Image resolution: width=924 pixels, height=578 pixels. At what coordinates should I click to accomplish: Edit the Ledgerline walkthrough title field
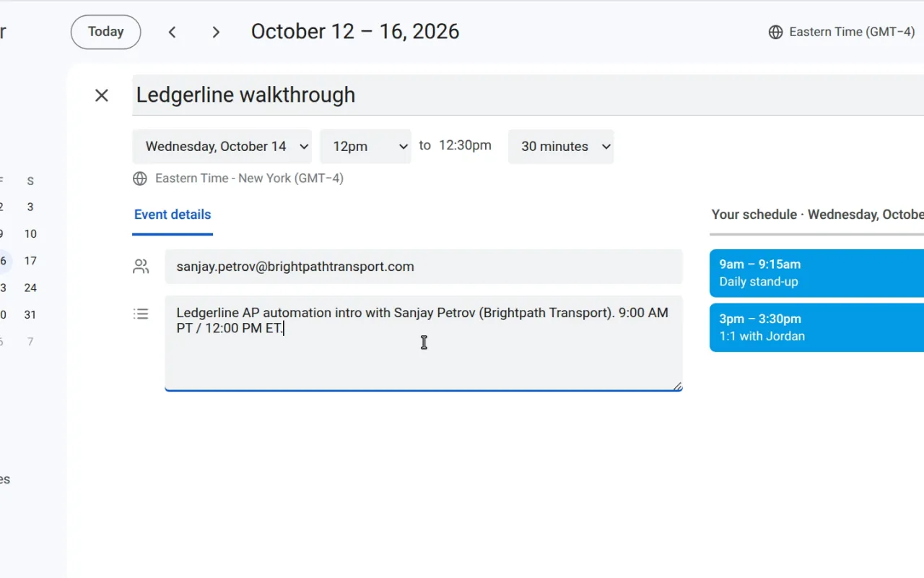pos(528,95)
